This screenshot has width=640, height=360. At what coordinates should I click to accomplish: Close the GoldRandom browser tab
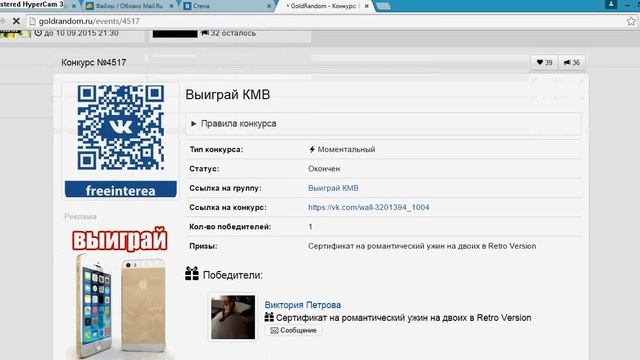[367, 6]
